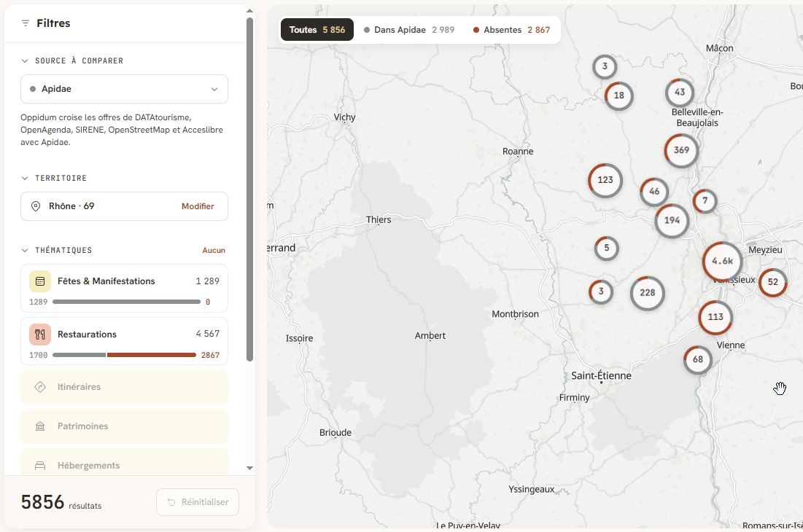Click Modifier to change the territory
This screenshot has width=803, height=532.
(x=198, y=206)
